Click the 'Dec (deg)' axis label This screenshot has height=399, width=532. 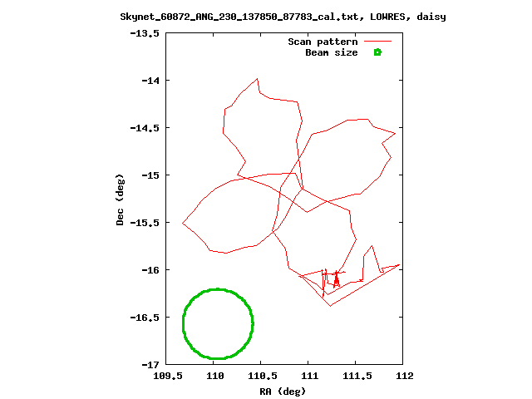click(x=120, y=199)
